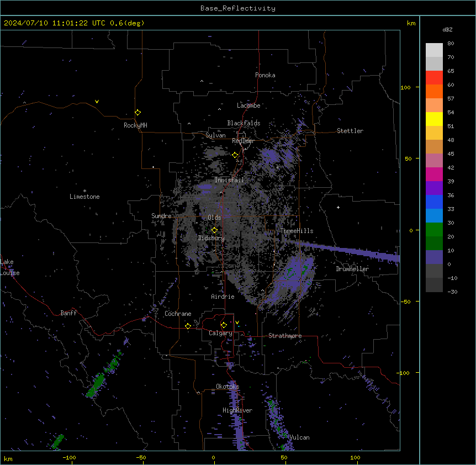Image resolution: width=476 pixels, height=465 pixels.
Task: Click the Stettler city label
Action: pos(350,131)
